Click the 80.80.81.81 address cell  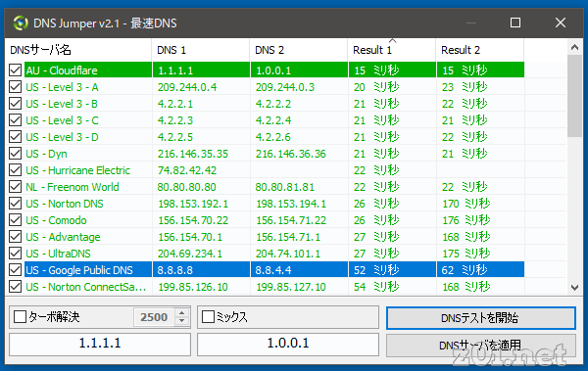(x=284, y=187)
